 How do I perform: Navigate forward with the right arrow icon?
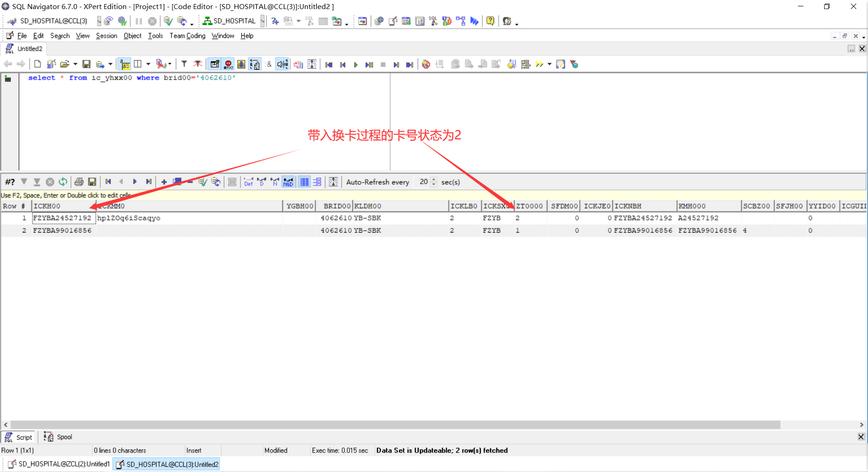tap(21, 64)
